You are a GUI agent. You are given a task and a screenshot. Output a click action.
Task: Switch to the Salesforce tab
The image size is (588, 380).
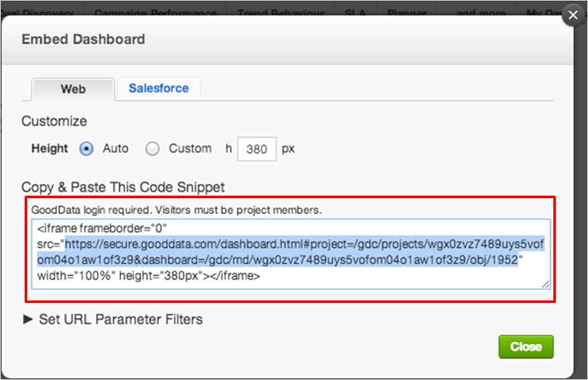[158, 88]
